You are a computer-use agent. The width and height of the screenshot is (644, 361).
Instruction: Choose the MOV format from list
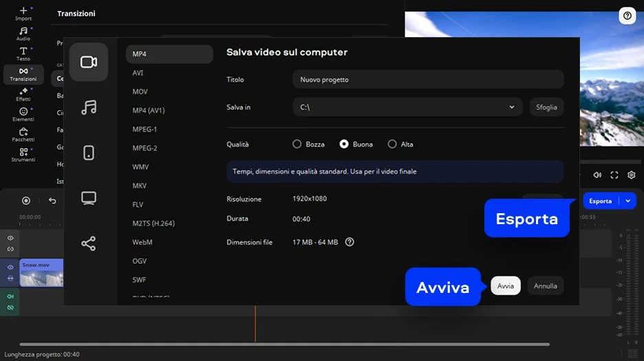[140, 91]
